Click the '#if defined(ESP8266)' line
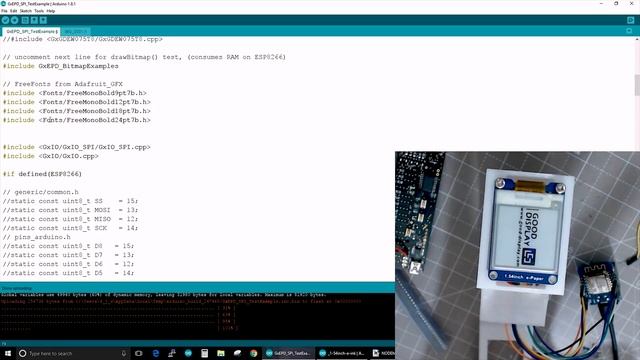The height and width of the screenshot is (360, 640). [x=42, y=174]
